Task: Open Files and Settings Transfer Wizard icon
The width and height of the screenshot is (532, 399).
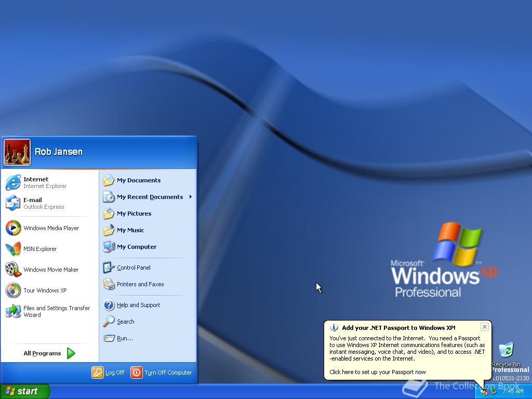Action: pos(13,311)
